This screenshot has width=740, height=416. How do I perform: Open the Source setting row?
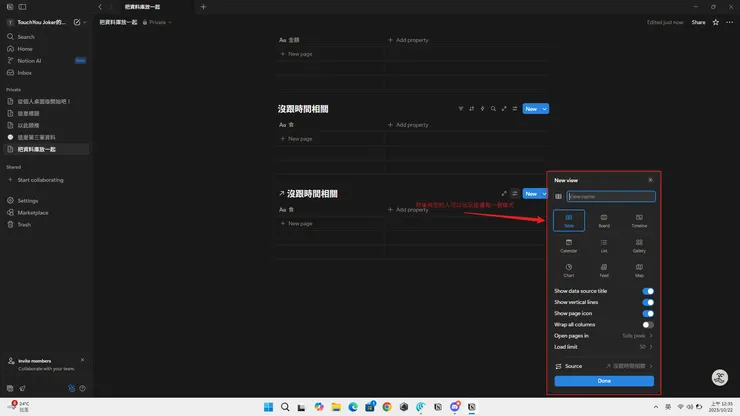[x=604, y=366]
